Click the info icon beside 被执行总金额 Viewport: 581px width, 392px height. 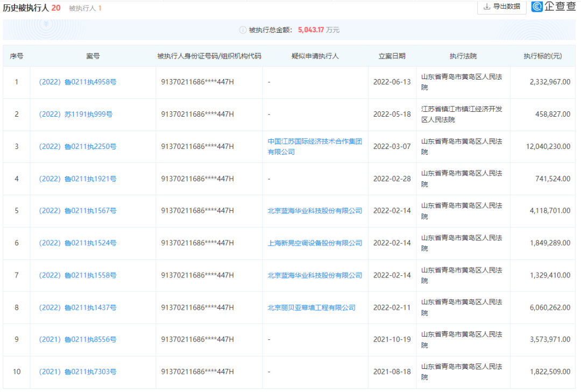(242, 30)
